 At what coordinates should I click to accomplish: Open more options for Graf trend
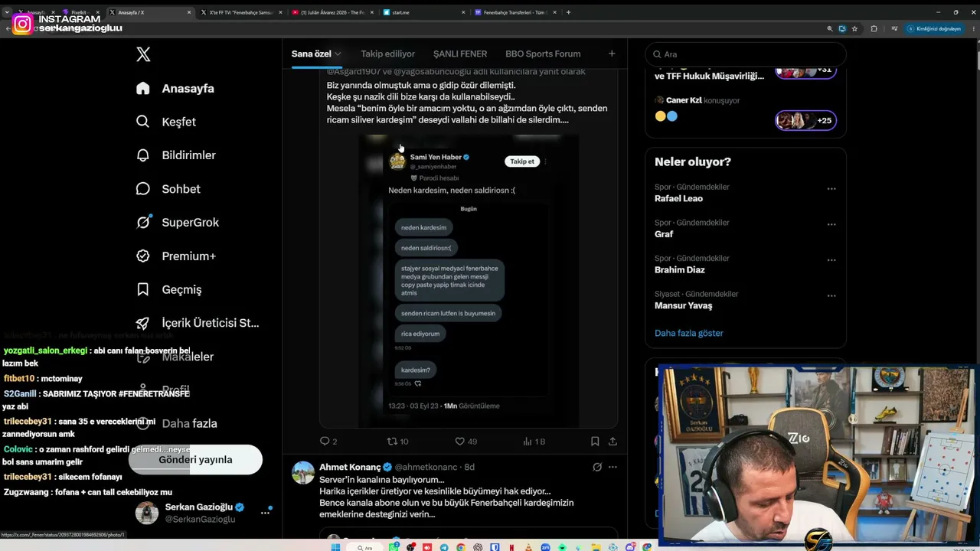pos(831,225)
